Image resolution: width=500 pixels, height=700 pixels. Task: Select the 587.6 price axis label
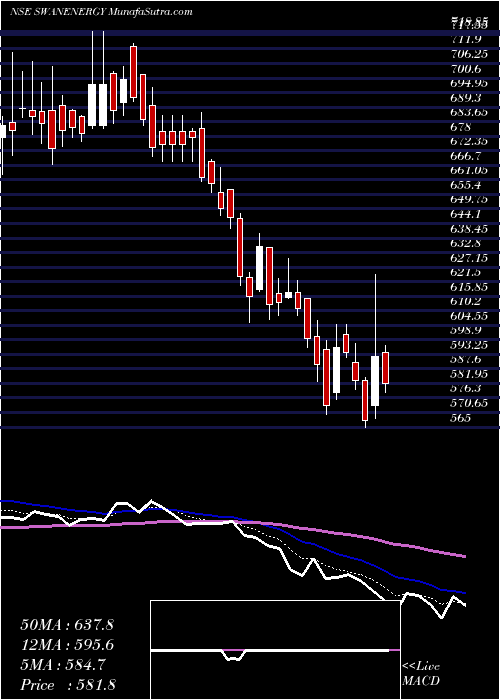click(x=468, y=359)
